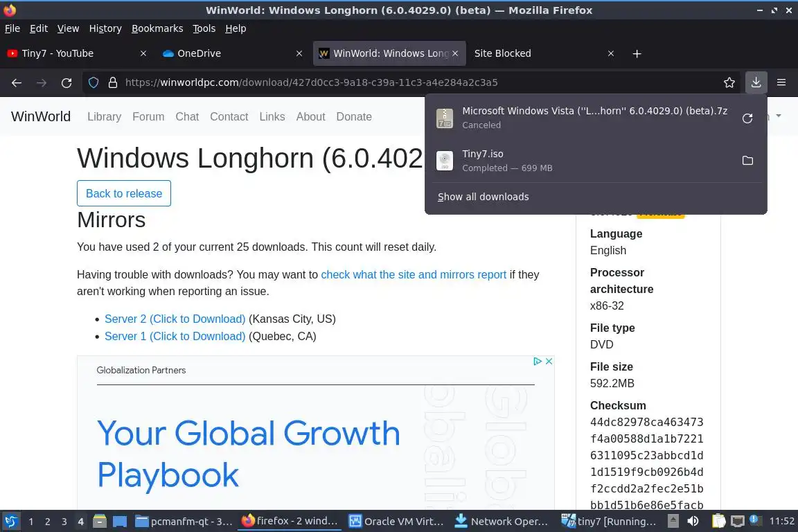
Task: Click the clipboard tray icon
Action: (718, 522)
